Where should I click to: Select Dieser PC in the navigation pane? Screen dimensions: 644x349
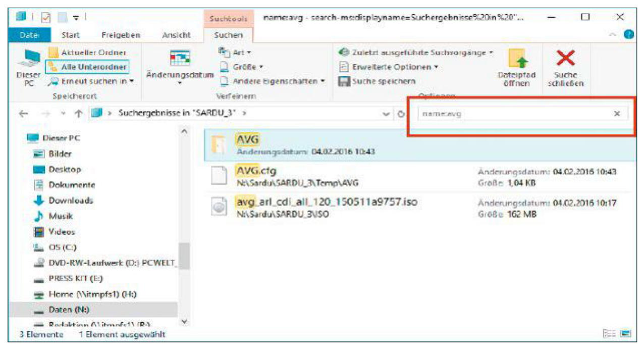coord(52,138)
